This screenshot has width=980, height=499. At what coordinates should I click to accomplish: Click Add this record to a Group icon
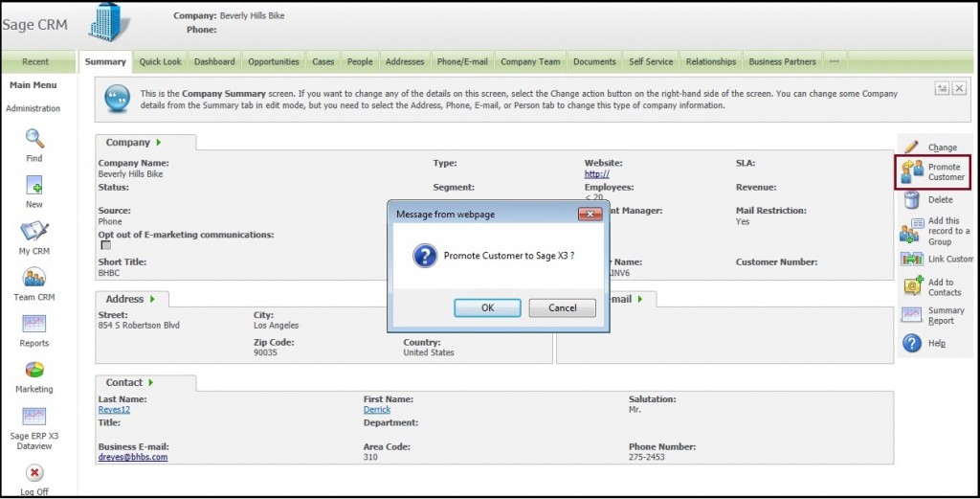[912, 231]
